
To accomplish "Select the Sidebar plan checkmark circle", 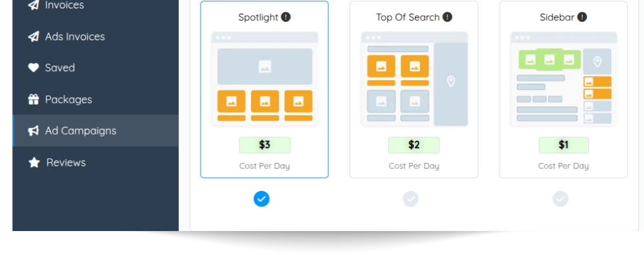I will point(561,199).
